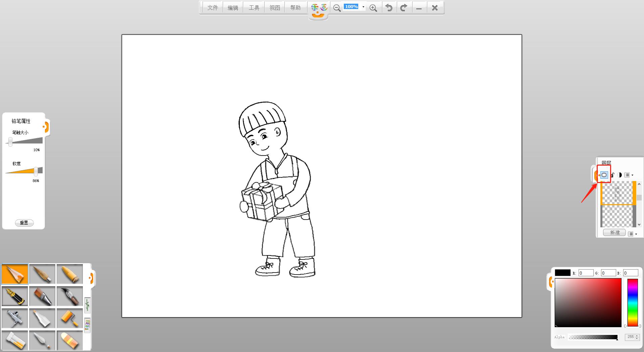Open the 文件 menu
Image resolution: width=644 pixels, height=352 pixels.
click(213, 8)
